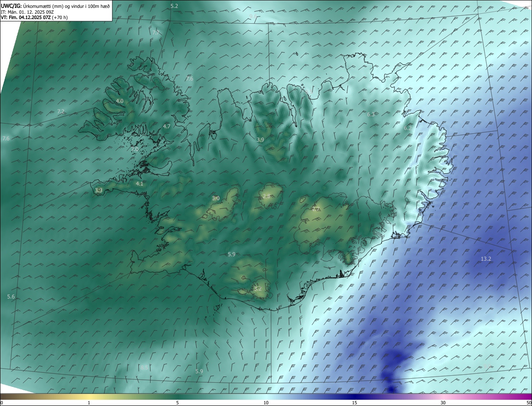
Task: Click the 3.2 value on the southern glacier
Action: pos(258,289)
